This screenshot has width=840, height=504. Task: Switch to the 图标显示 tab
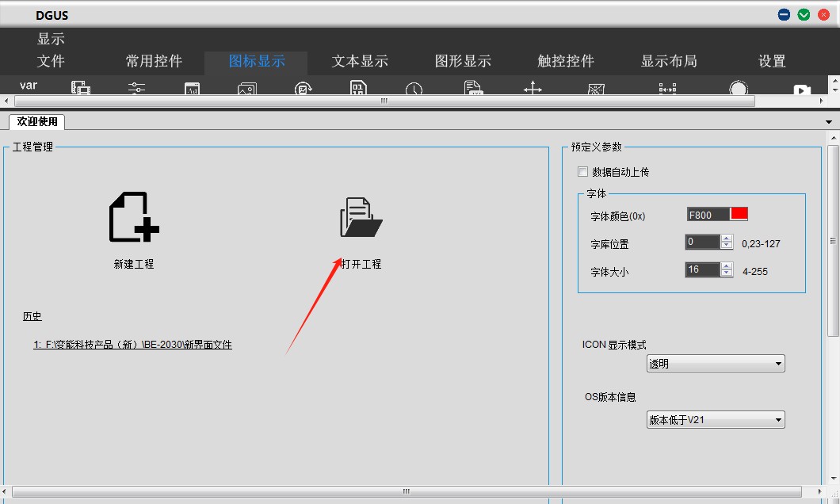pos(257,61)
